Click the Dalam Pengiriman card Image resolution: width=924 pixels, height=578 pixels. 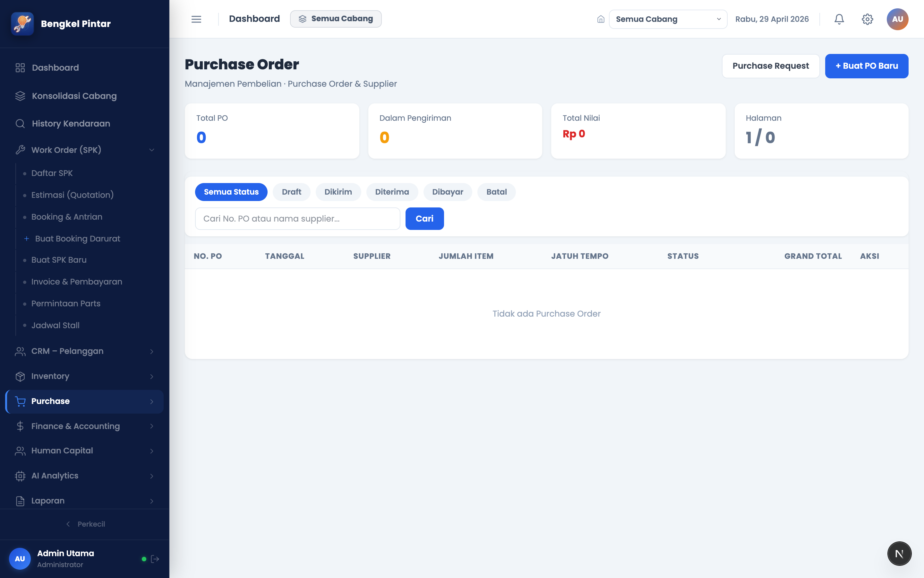(455, 131)
